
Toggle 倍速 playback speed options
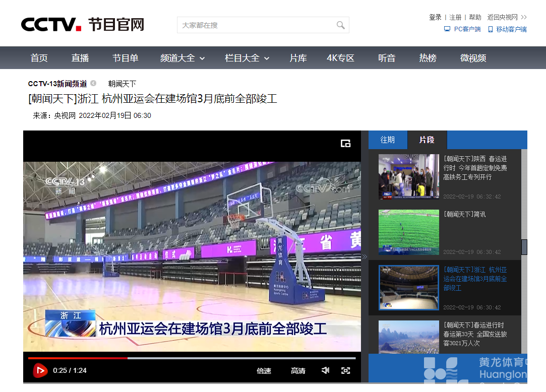[x=264, y=370]
